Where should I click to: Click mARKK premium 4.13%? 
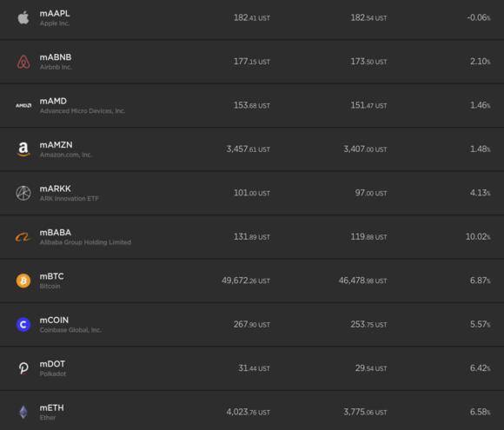[481, 193]
